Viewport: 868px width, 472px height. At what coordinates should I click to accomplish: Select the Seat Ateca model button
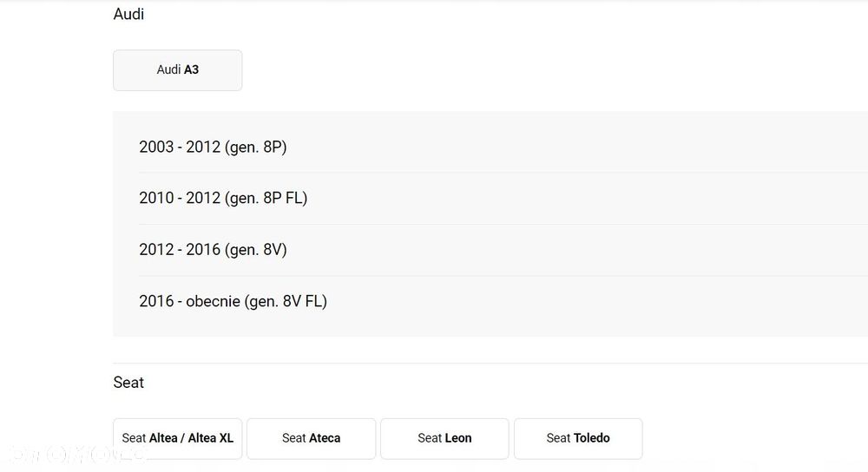pyautogui.click(x=311, y=438)
